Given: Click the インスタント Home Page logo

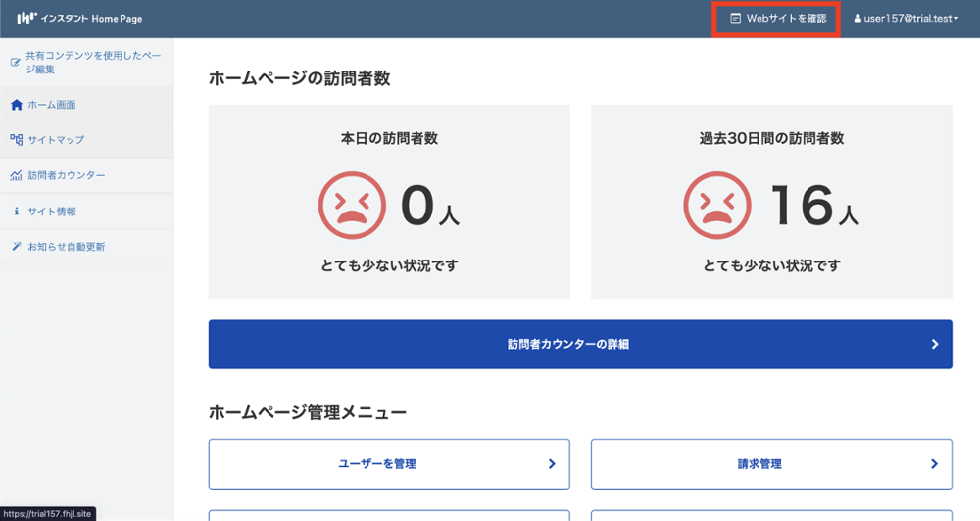Looking at the screenshot, I should (79, 19).
